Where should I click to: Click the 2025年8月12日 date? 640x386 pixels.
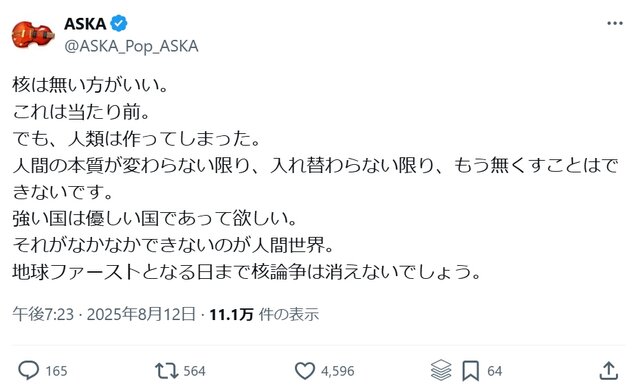tap(141, 315)
